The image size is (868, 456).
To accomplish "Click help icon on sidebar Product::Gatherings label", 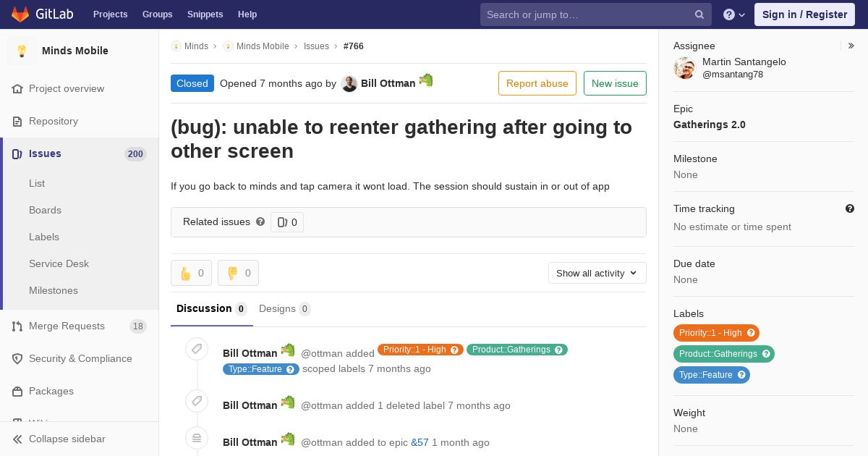I will tap(766, 354).
